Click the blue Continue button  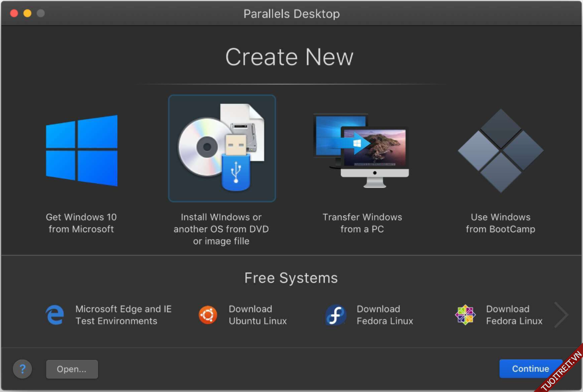pos(530,369)
